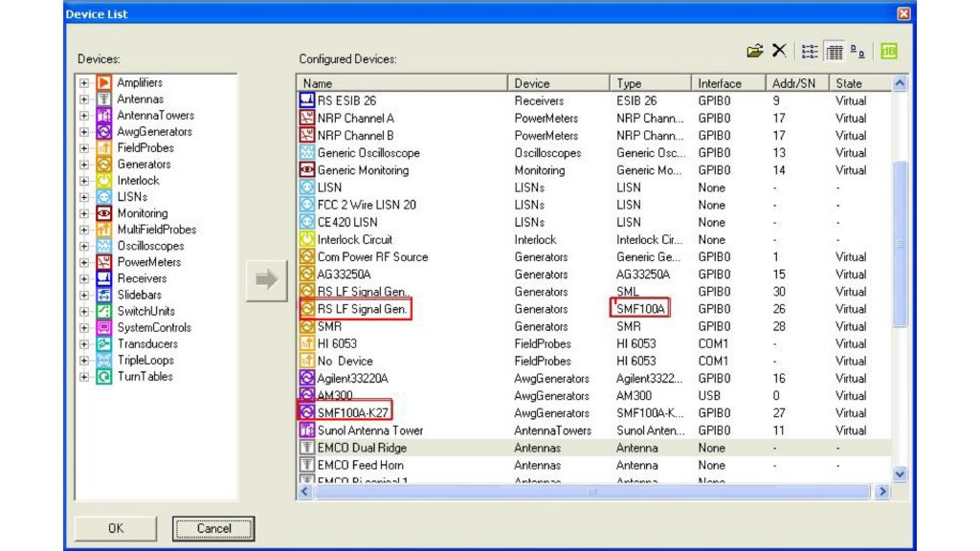This screenshot has width=980, height=551.
Task: Expand the LISNs tree node
Action: point(84,197)
